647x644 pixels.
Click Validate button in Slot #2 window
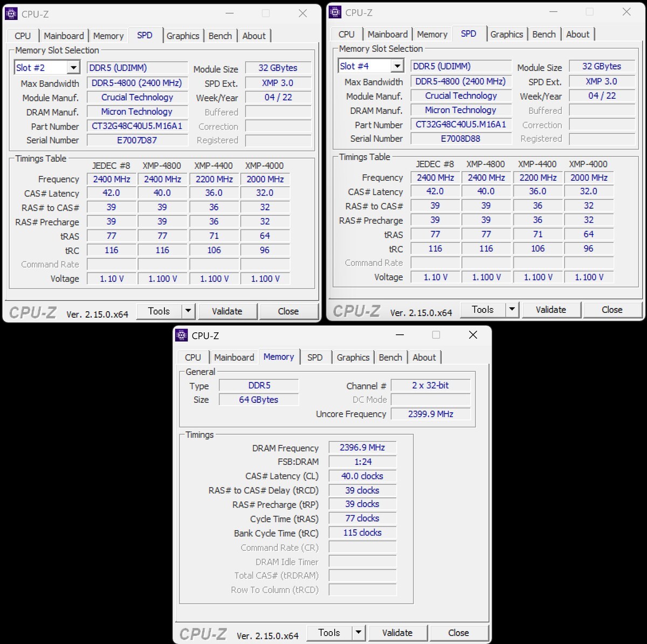click(227, 311)
